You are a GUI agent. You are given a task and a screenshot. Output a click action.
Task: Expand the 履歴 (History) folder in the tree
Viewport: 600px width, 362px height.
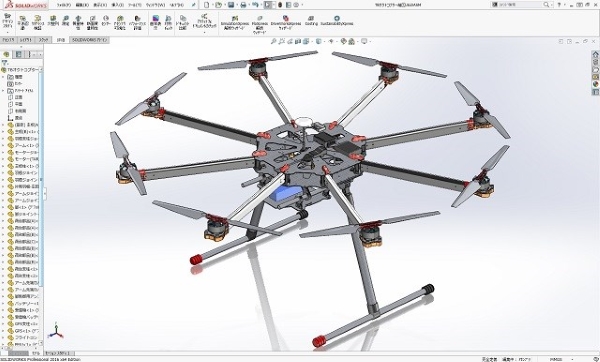[x=3, y=77]
